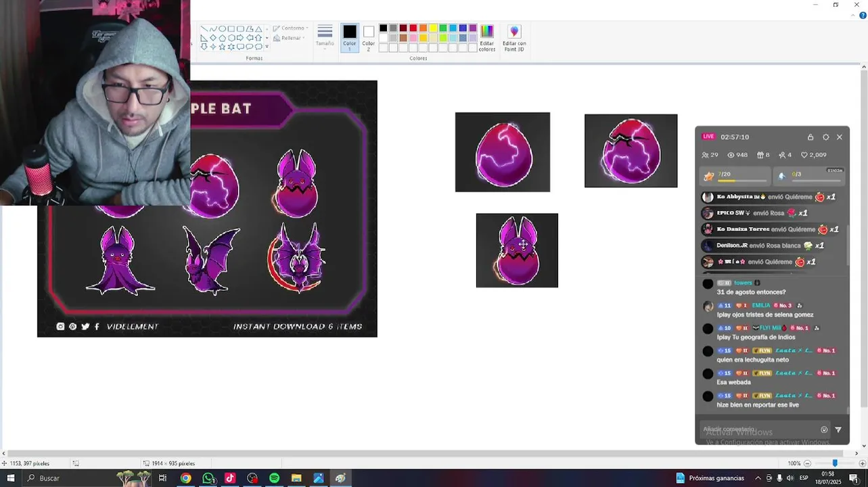The image size is (868, 487).
Task: Pick the black color swatch
Action: click(383, 28)
